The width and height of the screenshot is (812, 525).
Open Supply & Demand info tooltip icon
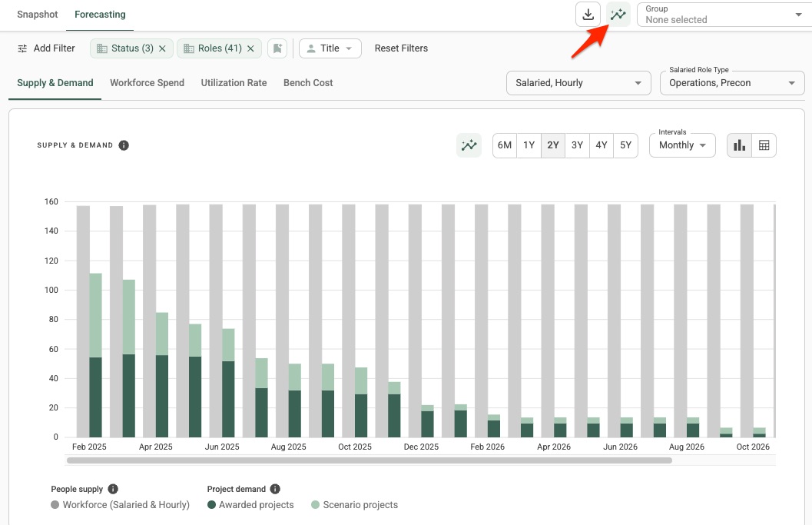(124, 145)
